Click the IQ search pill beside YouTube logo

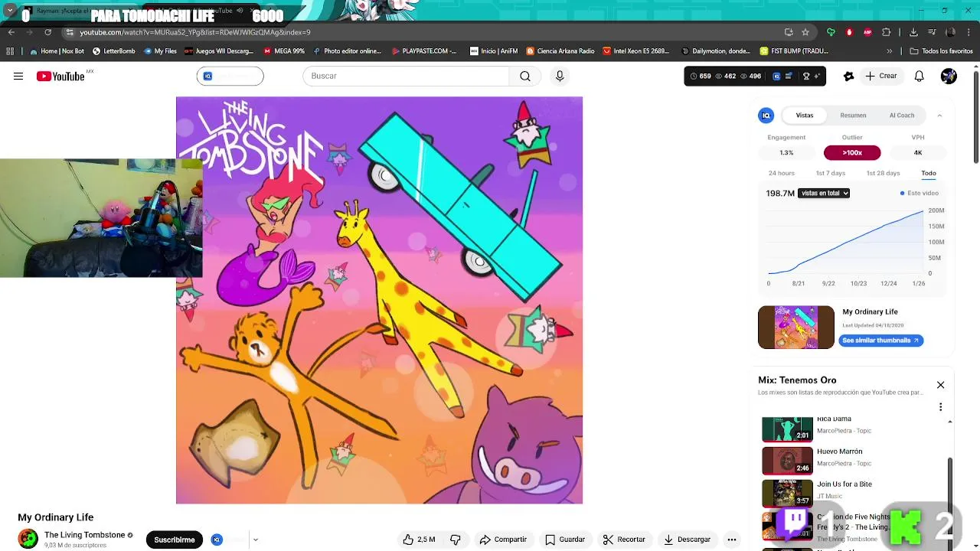click(x=230, y=76)
